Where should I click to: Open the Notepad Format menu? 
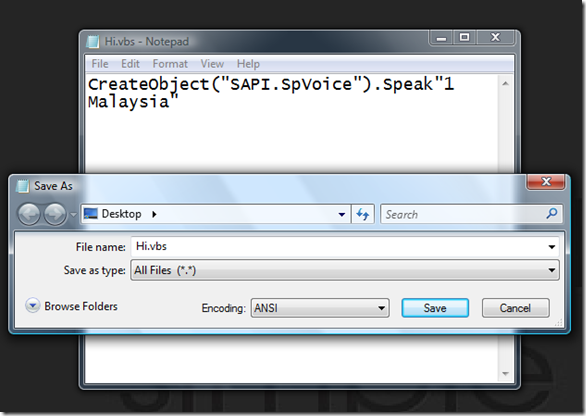170,64
